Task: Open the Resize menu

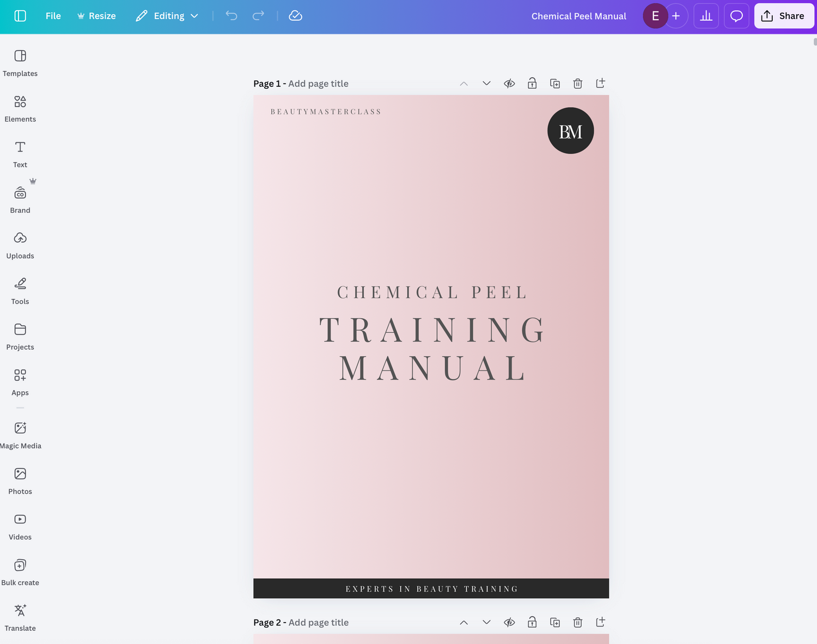Action: click(x=96, y=16)
